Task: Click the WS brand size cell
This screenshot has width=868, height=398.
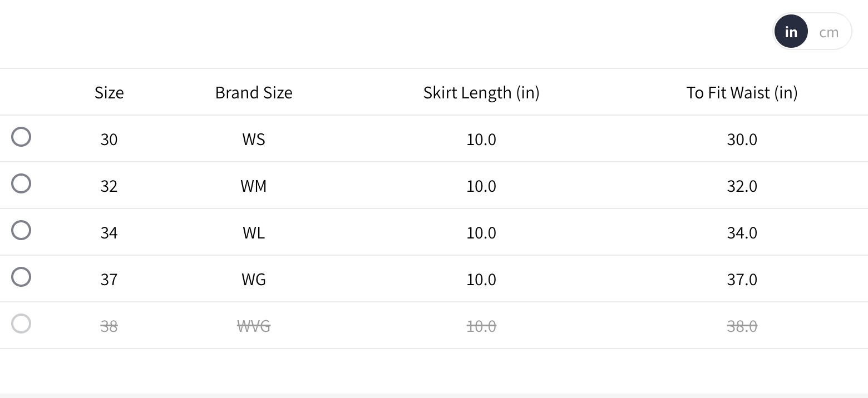Action: pyautogui.click(x=254, y=139)
